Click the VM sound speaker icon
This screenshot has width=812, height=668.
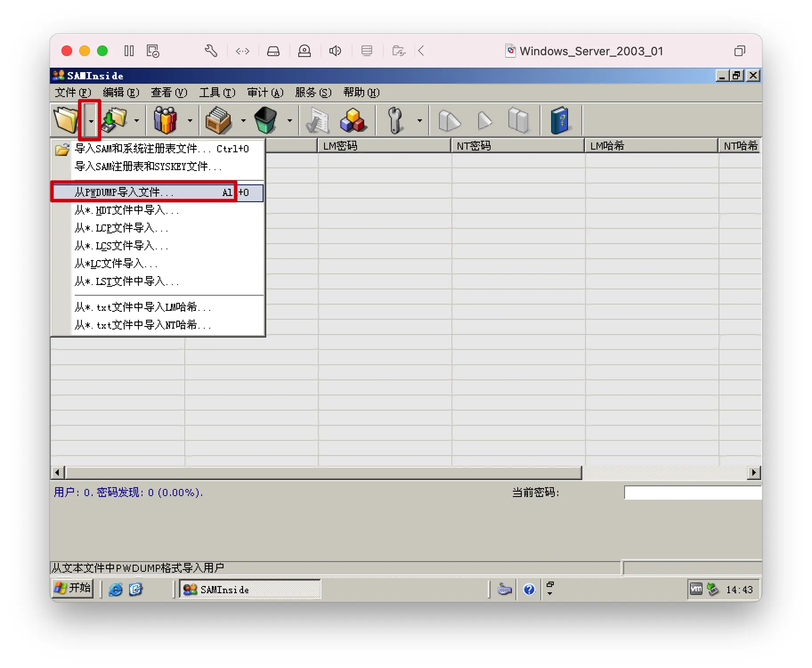pyautogui.click(x=335, y=51)
